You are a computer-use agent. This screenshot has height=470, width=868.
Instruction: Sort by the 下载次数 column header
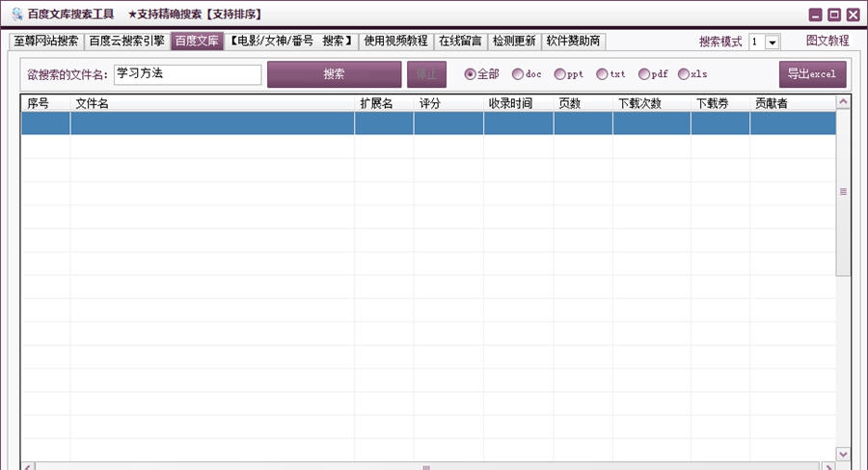pyautogui.click(x=652, y=103)
